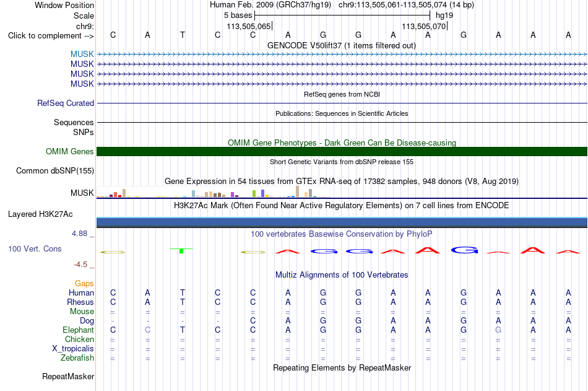Open the MUSK GTEx expression bar chart
This screenshot has height=391, width=588.
click(x=213, y=192)
